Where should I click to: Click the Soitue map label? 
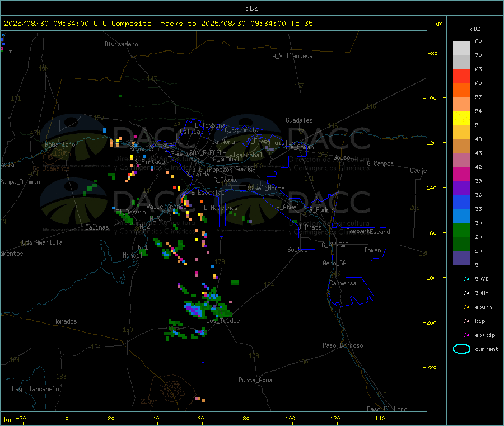tap(297, 250)
